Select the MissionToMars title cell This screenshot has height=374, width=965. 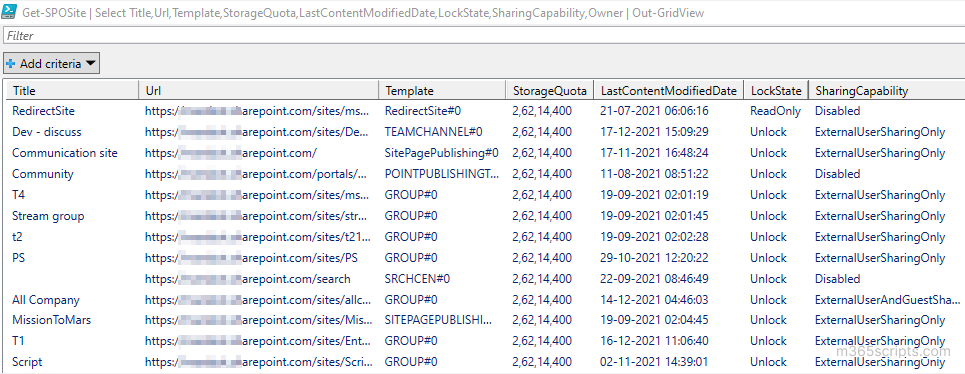click(x=52, y=320)
